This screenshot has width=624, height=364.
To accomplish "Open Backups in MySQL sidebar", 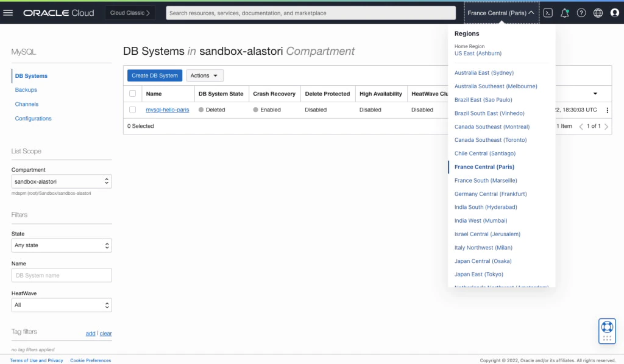I will coord(26,90).
